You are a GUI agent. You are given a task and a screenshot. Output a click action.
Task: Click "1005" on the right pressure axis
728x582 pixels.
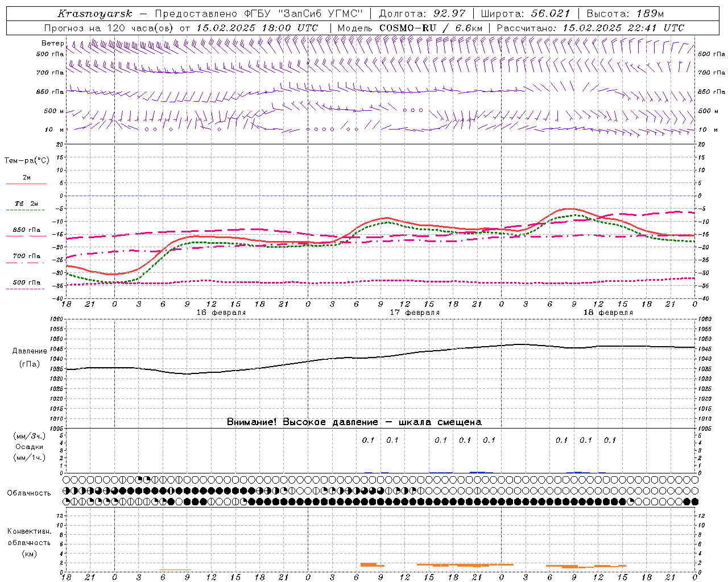(705, 429)
